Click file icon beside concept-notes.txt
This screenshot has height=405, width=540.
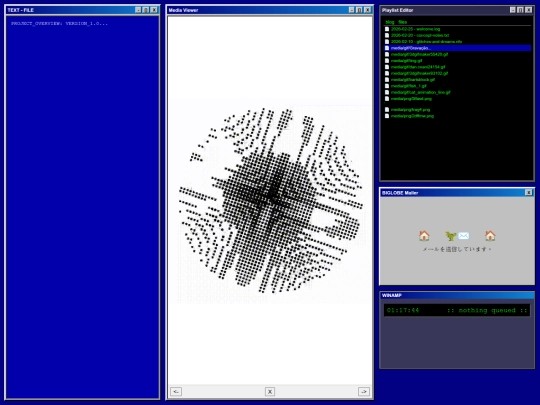[x=387, y=35]
